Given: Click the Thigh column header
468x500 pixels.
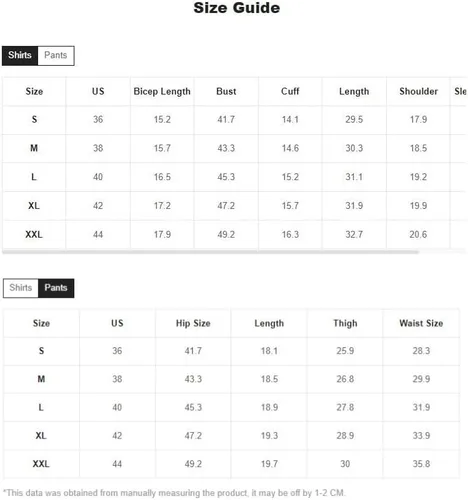Looking at the screenshot, I should 345,323.
